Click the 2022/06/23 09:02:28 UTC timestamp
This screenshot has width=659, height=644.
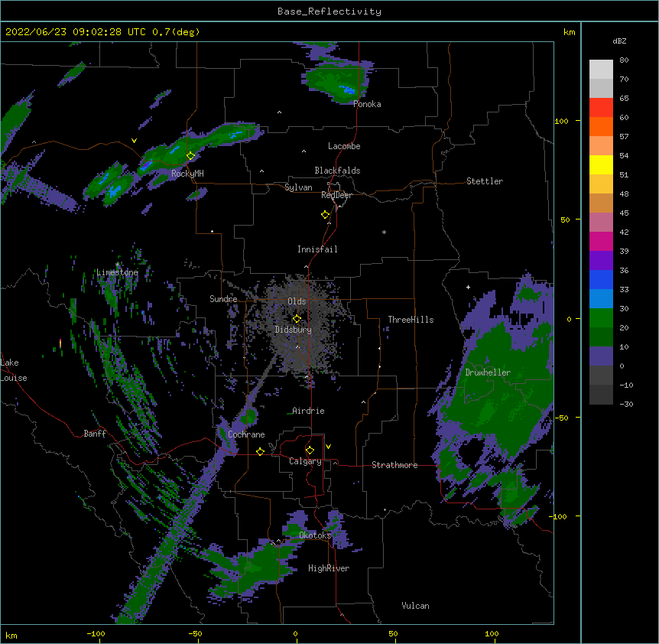coord(76,32)
